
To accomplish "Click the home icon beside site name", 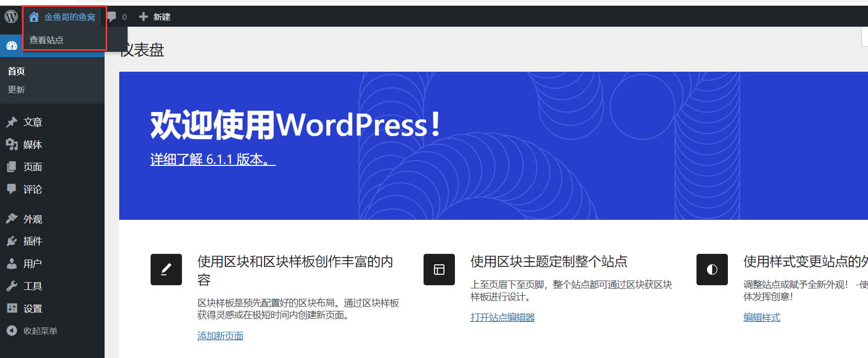I will click(34, 17).
